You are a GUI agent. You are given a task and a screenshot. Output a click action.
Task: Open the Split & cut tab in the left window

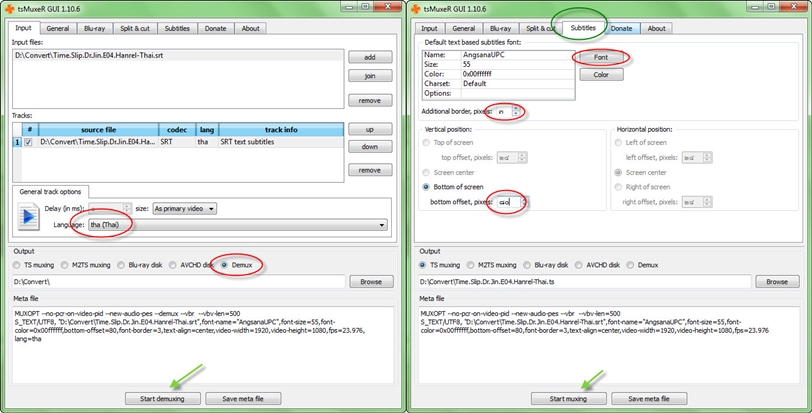pyautogui.click(x=135, y=28)
